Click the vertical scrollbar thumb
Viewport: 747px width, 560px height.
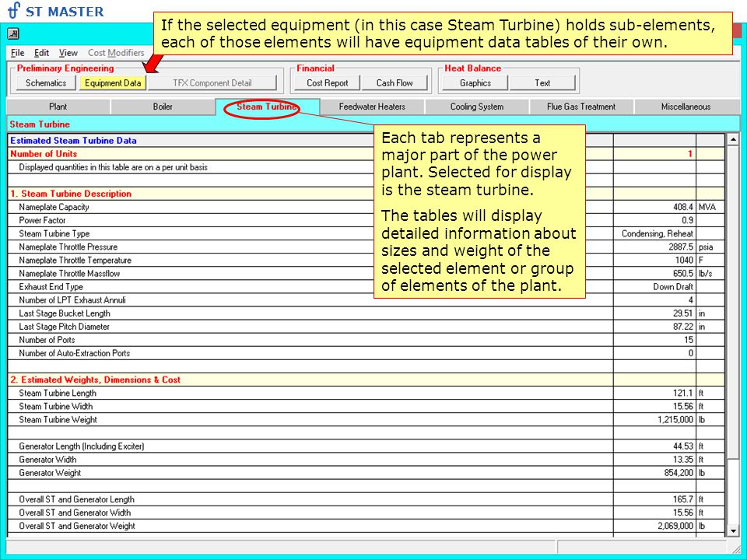point(733,301)
